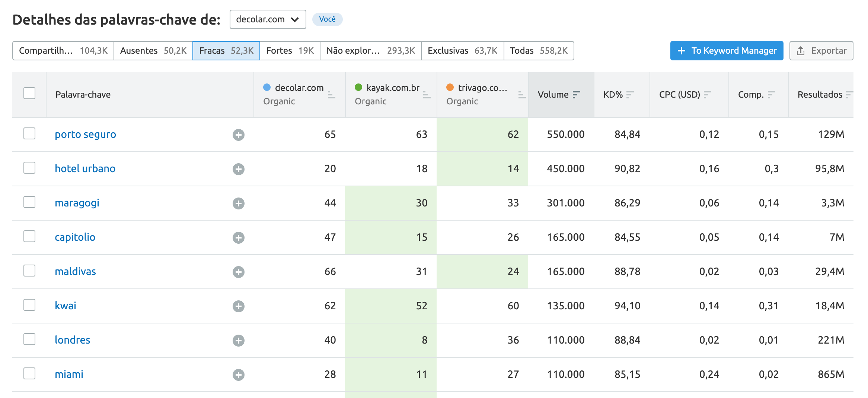Screen dimensions: 868x398
Task: Add capitolio keyword via plus icon
Action: tap(239, 238)
